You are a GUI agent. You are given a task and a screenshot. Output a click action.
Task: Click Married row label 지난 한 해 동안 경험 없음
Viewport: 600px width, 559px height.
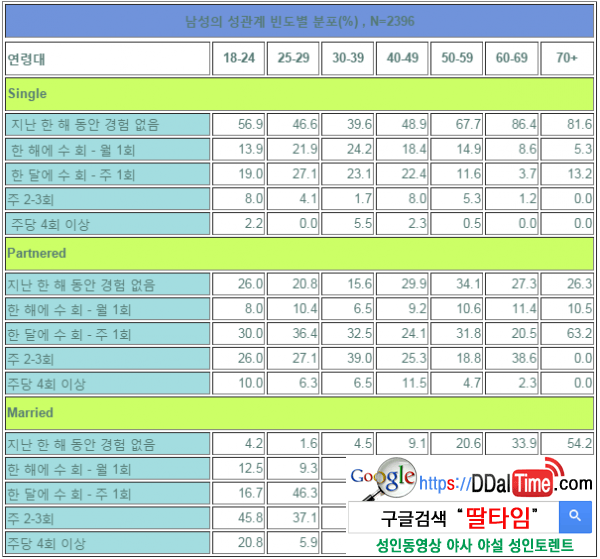pos(108,443)
